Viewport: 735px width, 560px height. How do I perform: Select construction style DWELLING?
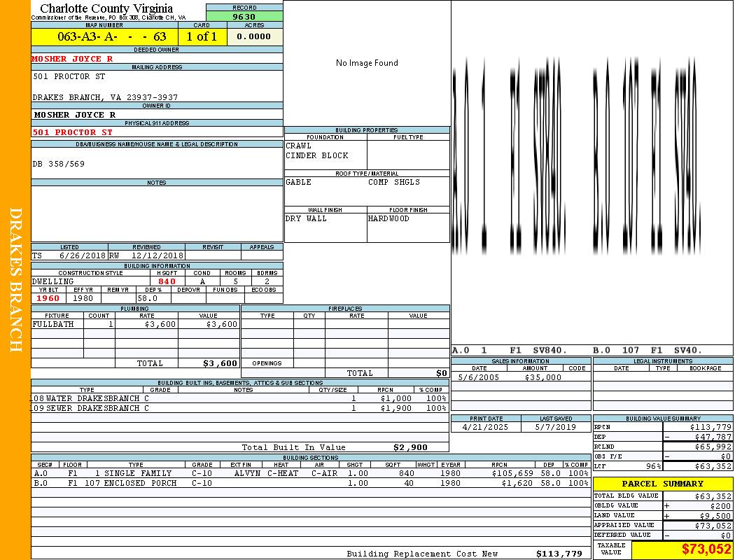(53, 281)
